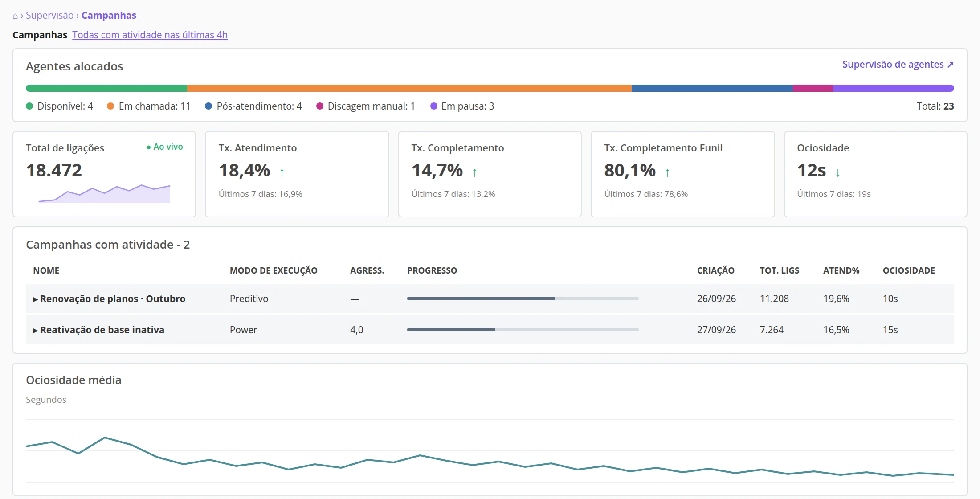The image size is (980, 499).
Task: Click orange Em chamada segment of bar
Action: click(409, 88)
